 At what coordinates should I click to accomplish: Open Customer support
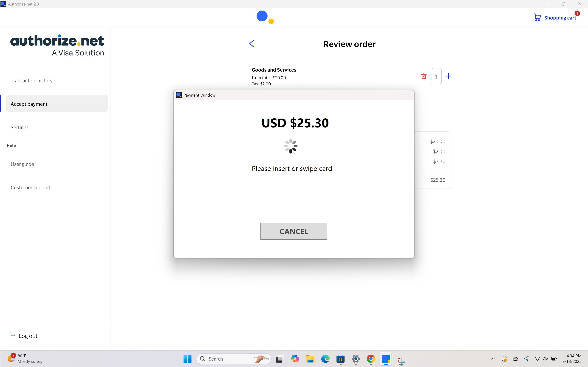(30, 187)
